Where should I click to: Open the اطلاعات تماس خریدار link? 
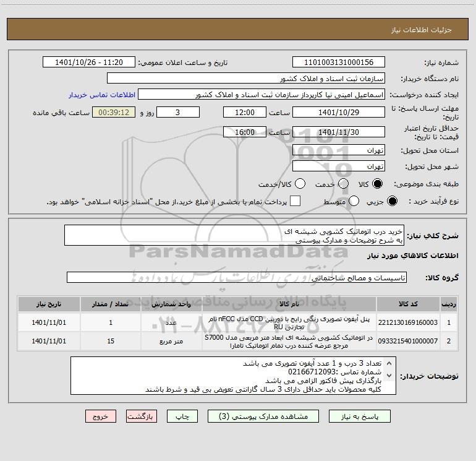(x=102, y=95)
